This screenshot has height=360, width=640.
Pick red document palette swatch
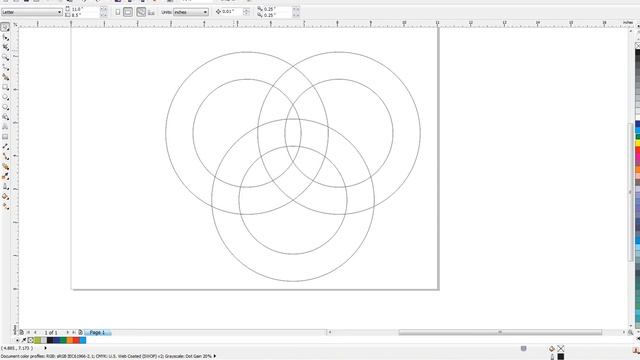pos(76,340)
